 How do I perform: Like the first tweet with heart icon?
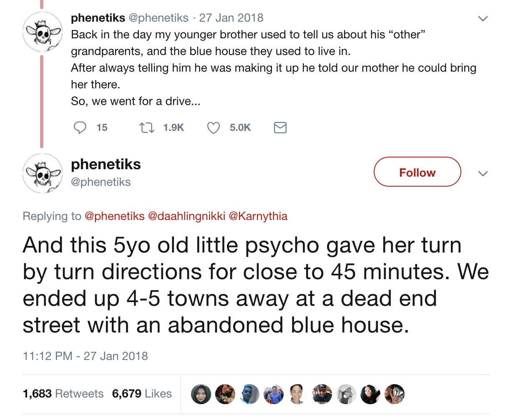coord(214,127)
